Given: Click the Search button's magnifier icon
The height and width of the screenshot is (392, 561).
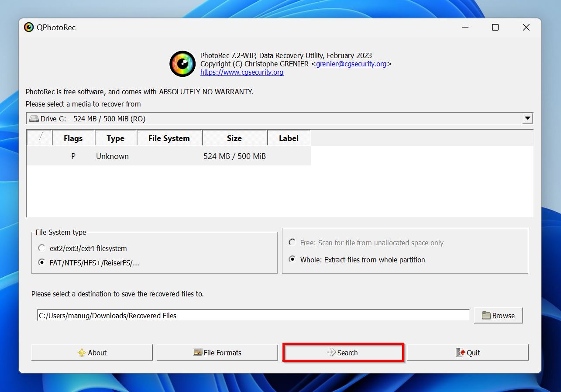Looking at the screenshot, I should pyautogui.click(x=330, y=352).
